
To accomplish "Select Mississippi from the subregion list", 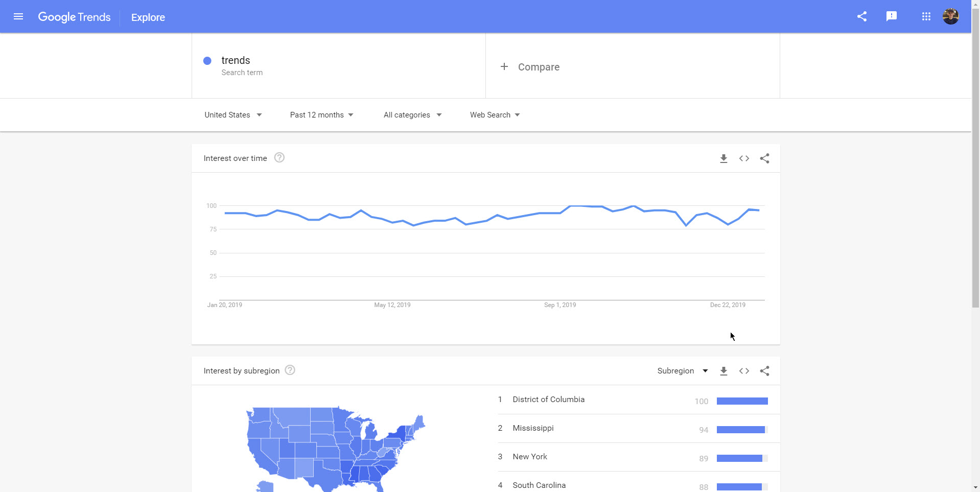I will [533, 428].
